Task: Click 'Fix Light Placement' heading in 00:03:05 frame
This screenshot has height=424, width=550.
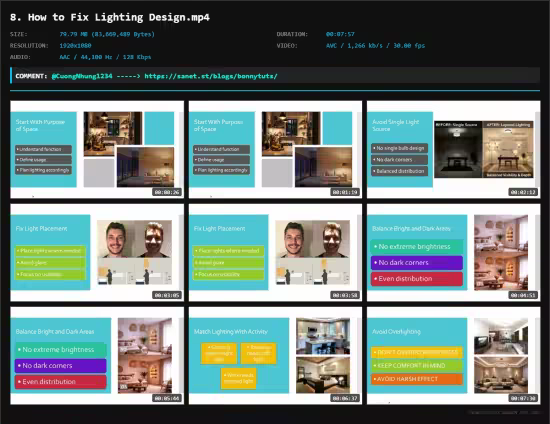Action: coord(41,228)
